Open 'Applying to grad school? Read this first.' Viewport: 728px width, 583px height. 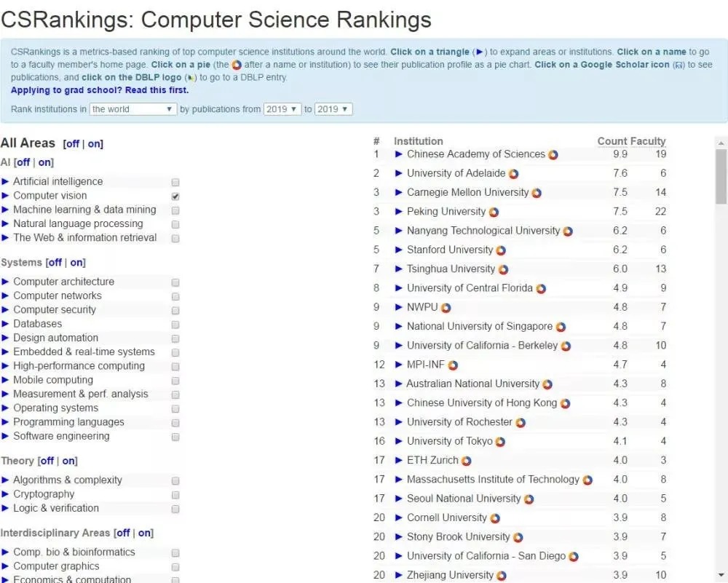click(100, 90)
